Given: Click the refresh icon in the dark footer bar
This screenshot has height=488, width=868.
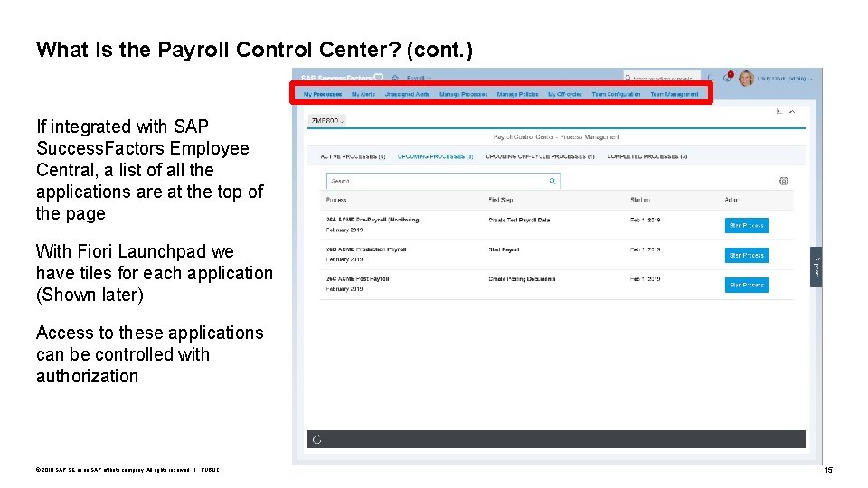Looking at the screenshot, I should coord(317,440).
